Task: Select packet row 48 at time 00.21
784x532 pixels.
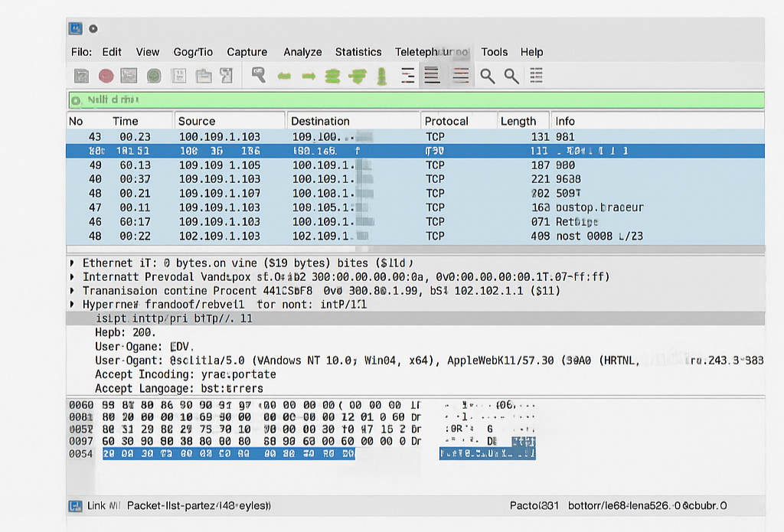Action: (415, 194)
